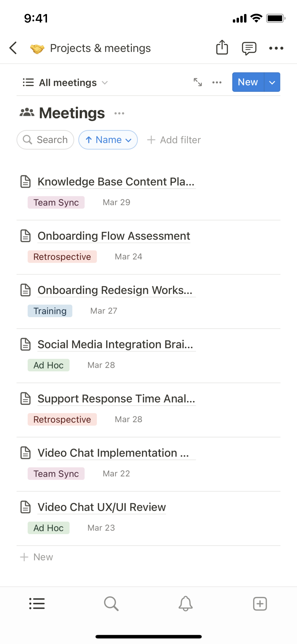
Task: Add a row with the bottom + New
Action: 37,557
